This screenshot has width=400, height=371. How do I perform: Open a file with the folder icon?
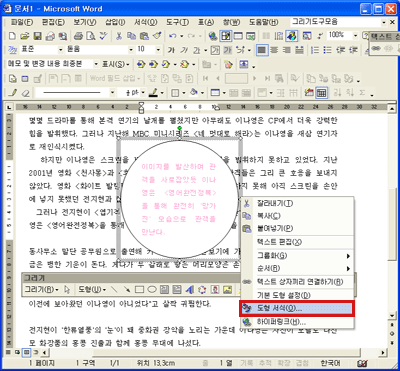click(24, 36)
